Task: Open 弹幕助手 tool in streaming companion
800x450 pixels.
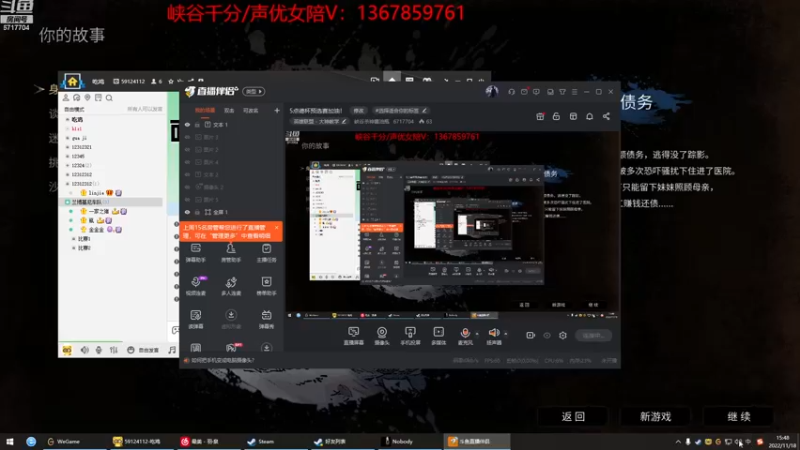Action: click(195, 253)
